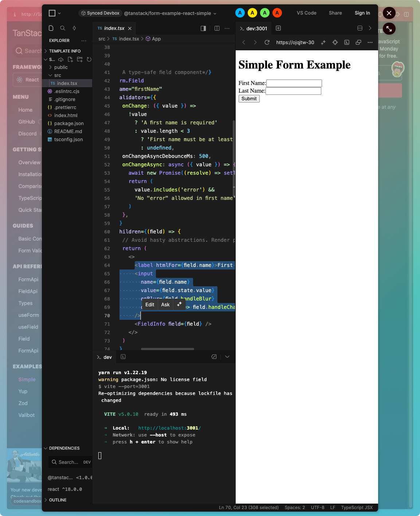Close the index.tsx editor tab
Viewport: 420px width, 516px height.
click(x=130, y=28)
